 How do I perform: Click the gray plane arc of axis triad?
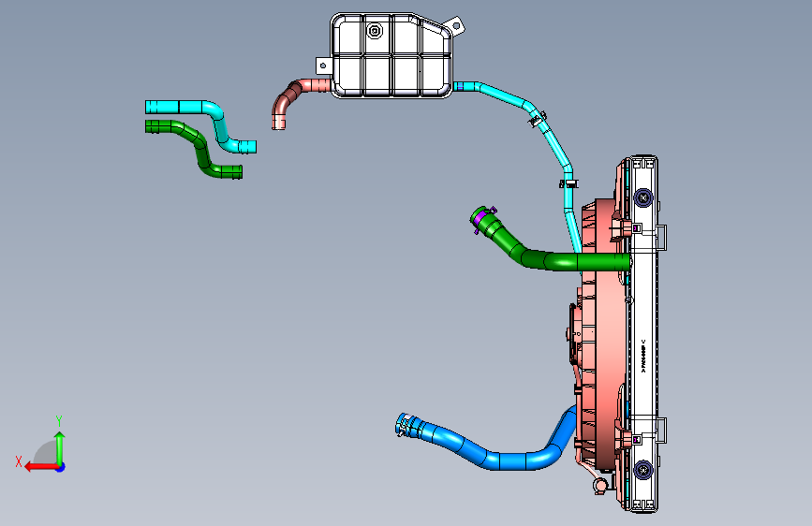[46, 452]
